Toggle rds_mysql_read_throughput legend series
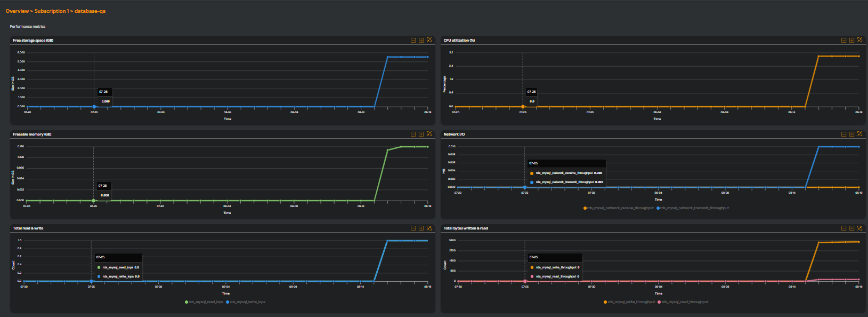Image resolution: width=868 pixels, height=317 pixels. tap(683, 302)
